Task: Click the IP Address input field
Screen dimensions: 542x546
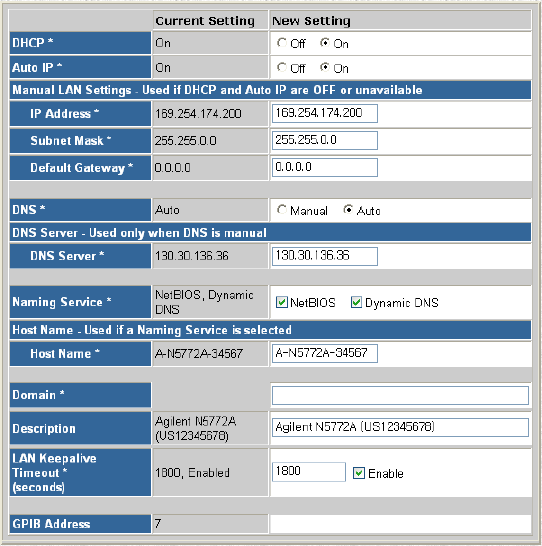Action: pos(324,114)
